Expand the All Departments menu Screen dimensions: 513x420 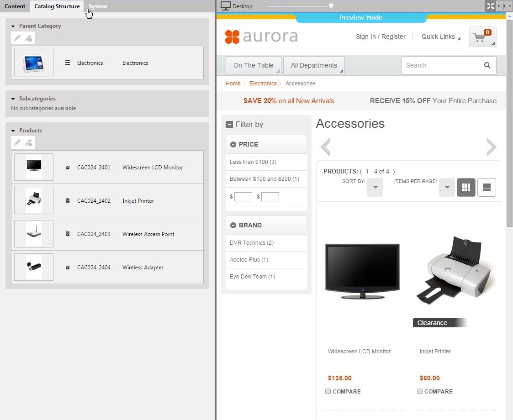(314, 65)
